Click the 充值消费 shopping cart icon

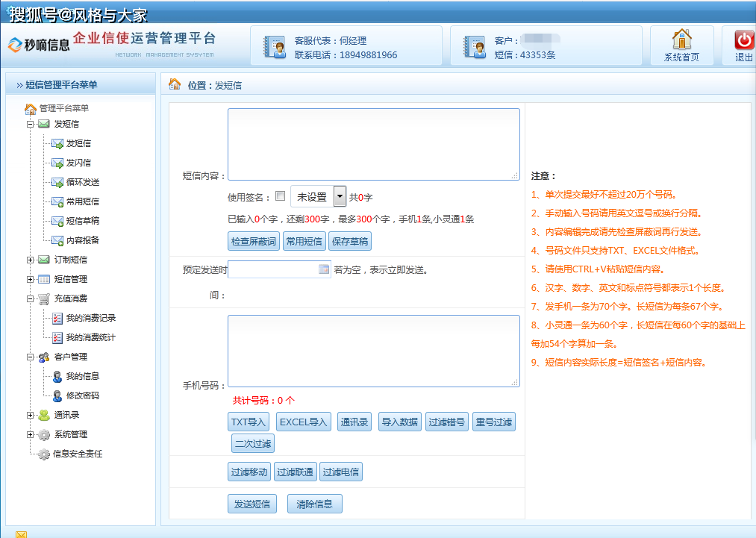(44, 299)
